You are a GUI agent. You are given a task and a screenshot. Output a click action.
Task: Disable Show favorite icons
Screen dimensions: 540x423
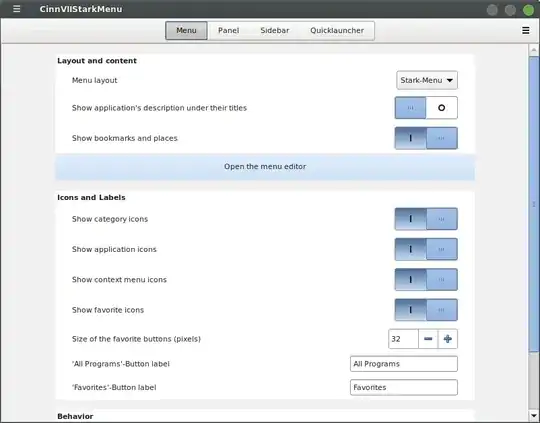click(426, 310)
